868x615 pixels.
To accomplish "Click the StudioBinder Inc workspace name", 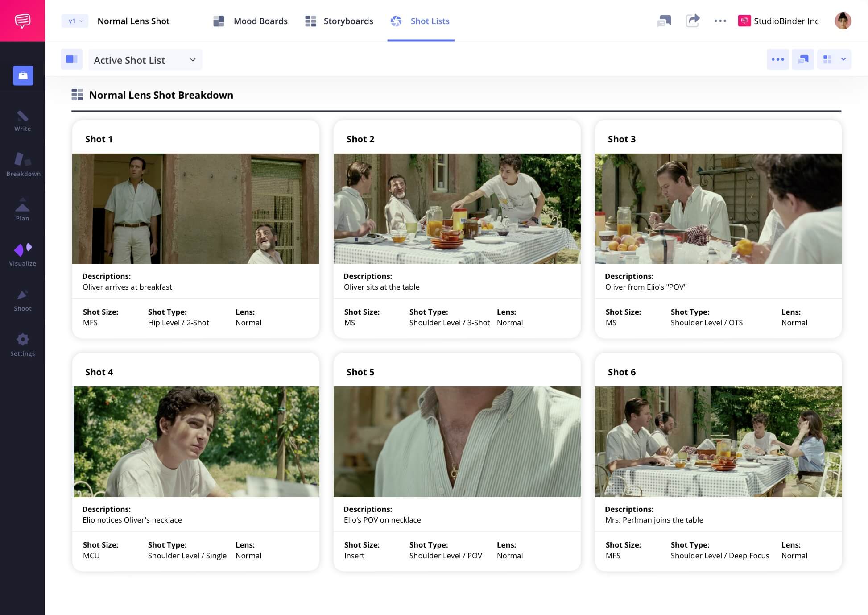I will click(786, 21).
